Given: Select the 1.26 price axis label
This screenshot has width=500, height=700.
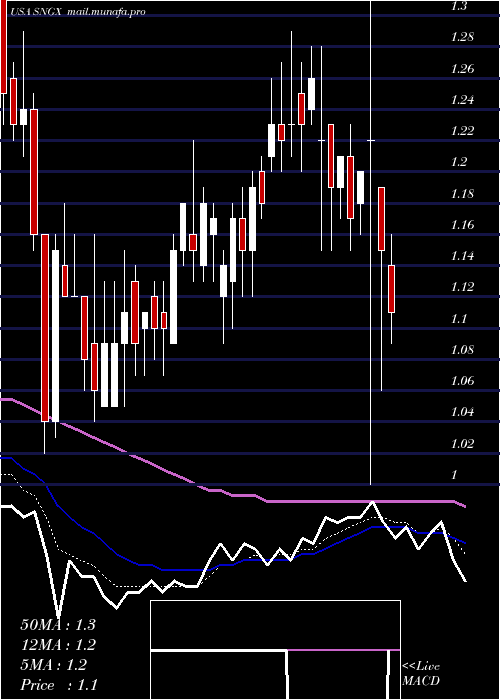Looking at the screenshot, I should (462, 69).
